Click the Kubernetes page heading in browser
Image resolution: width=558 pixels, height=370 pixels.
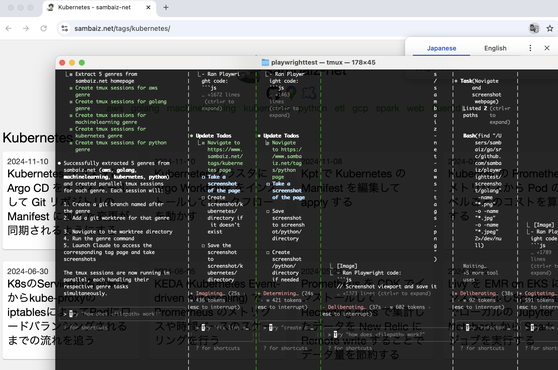(37, 138)
